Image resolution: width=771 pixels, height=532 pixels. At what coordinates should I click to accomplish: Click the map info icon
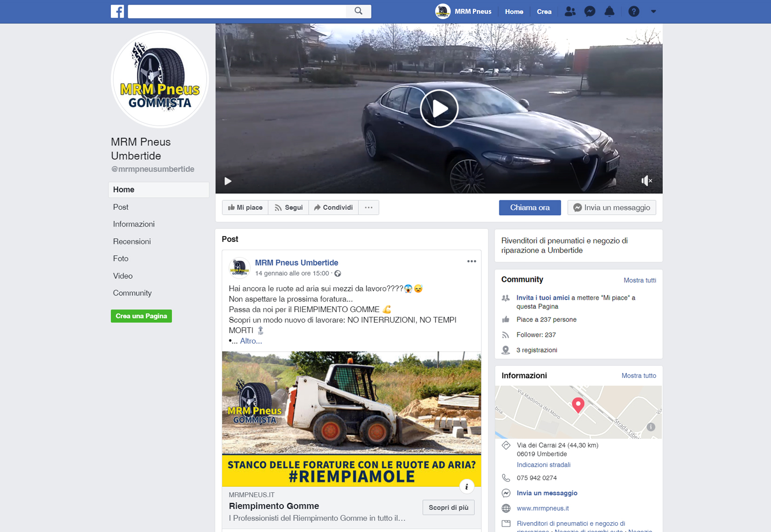[651, 427]
